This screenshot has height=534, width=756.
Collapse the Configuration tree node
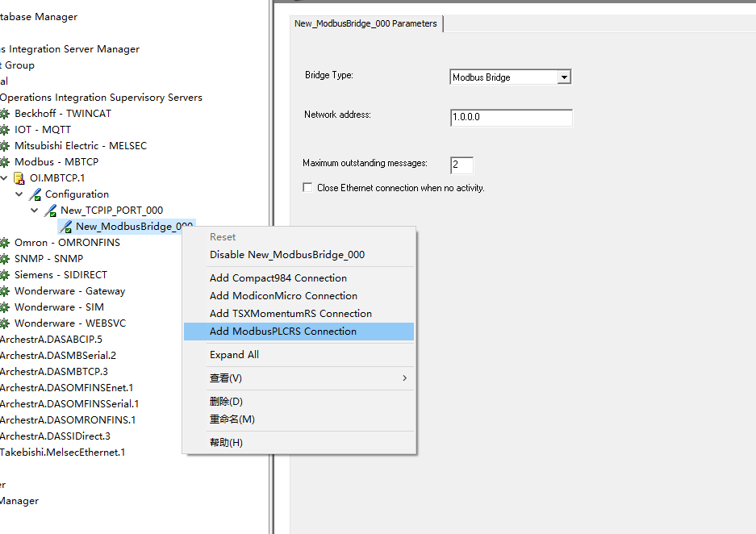tap(19, 194)
